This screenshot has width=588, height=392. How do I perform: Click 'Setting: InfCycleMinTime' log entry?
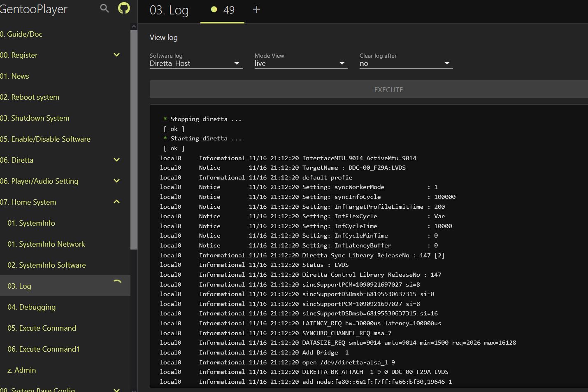click(x=345, y=236)
